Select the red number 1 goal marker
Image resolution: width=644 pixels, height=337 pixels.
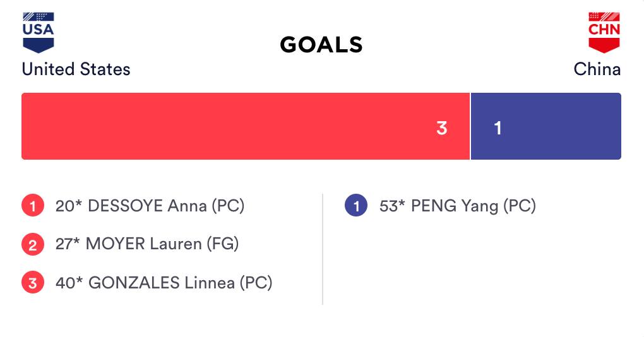pos(32,206)
